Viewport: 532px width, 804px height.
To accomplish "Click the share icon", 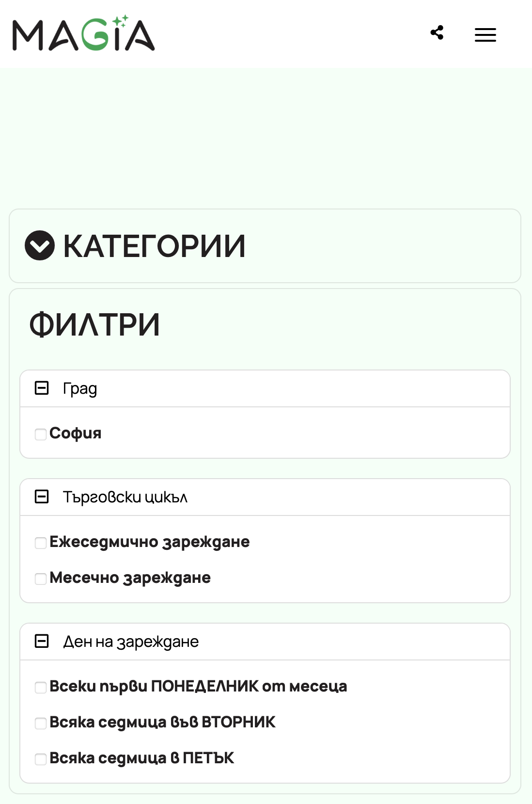I will pos(437,33).
